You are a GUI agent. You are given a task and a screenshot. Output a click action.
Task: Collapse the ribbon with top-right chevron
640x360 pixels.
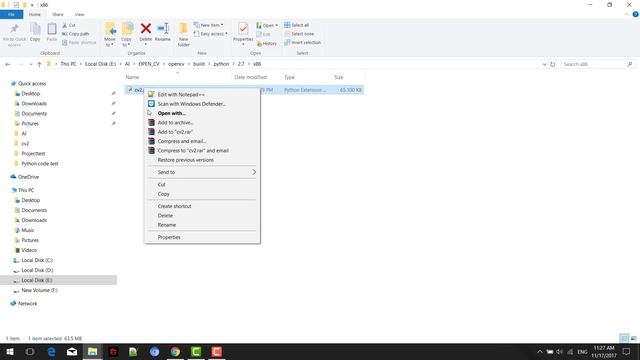627,14
